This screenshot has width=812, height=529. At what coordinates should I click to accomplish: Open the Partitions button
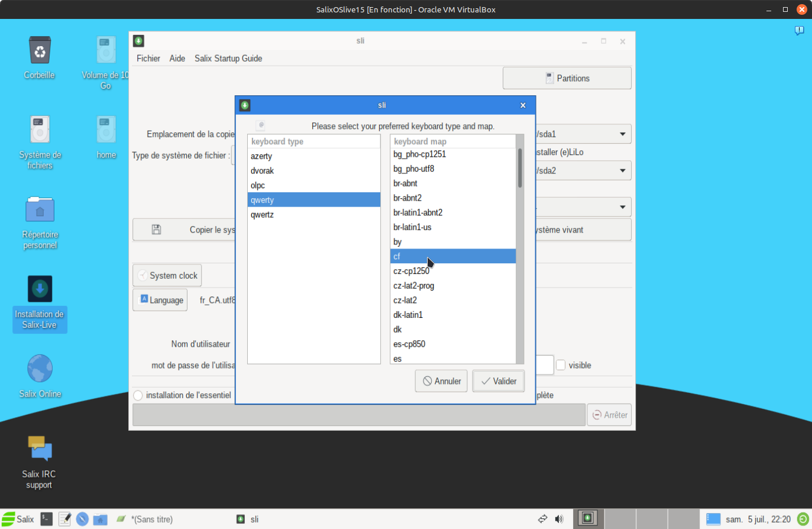point(567,78)
